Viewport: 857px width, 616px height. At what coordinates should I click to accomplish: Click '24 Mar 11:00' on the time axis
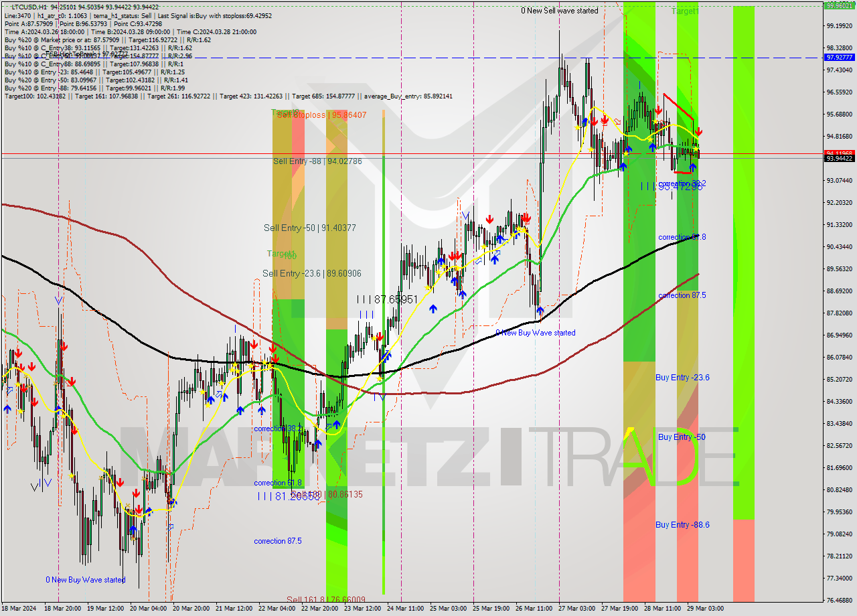406,609
